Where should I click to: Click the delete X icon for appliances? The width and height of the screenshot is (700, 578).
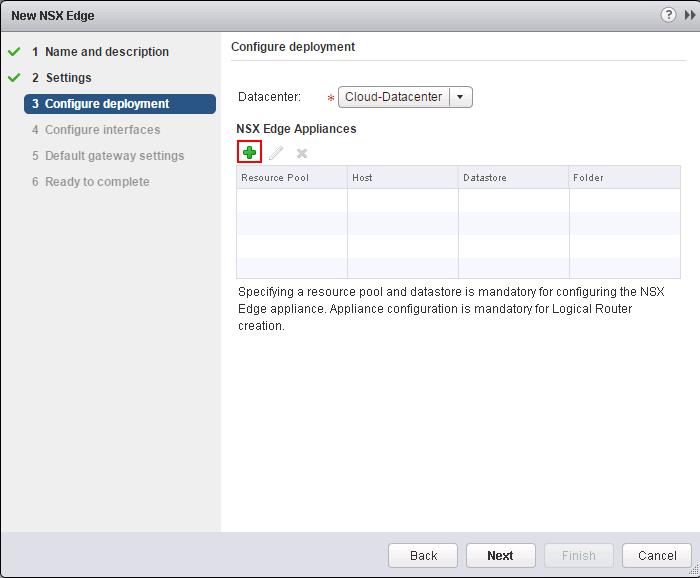(x=302, y=154)
